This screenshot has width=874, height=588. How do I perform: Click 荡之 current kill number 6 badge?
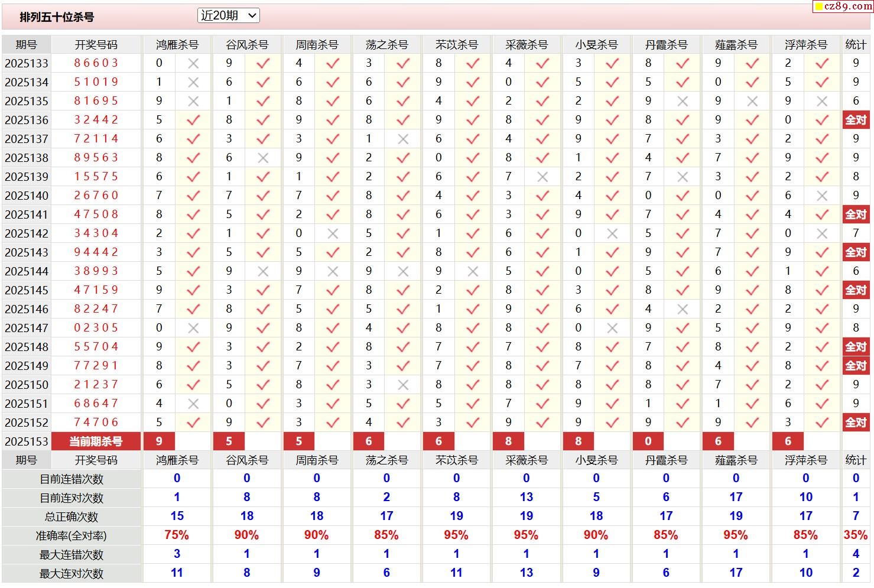click(369, 441)
